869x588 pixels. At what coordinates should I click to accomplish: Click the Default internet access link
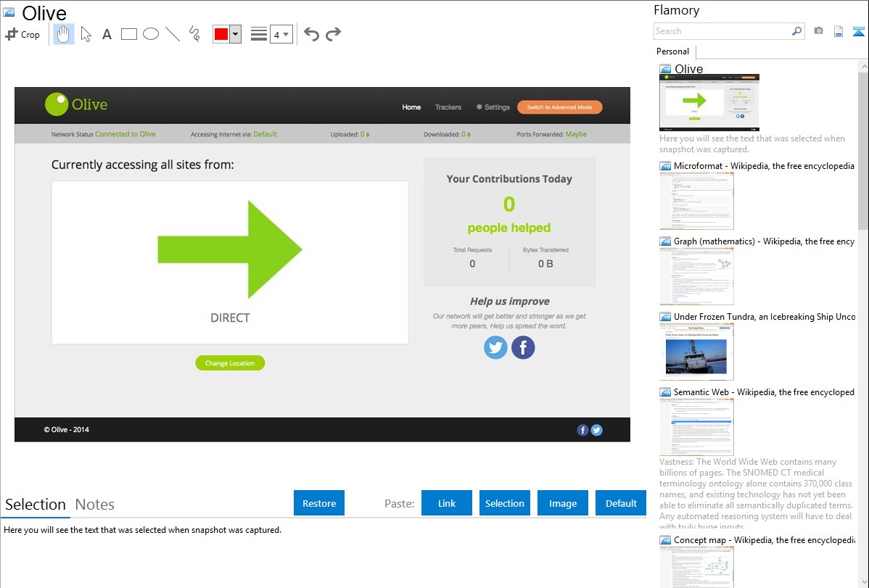click(x=265, y=134)
